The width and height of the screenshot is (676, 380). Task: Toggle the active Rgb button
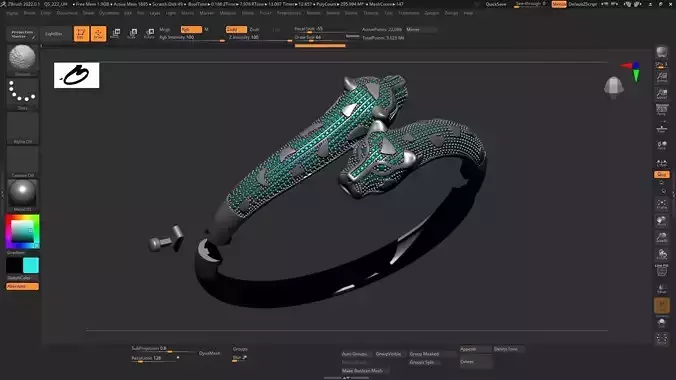click(191, 29)
